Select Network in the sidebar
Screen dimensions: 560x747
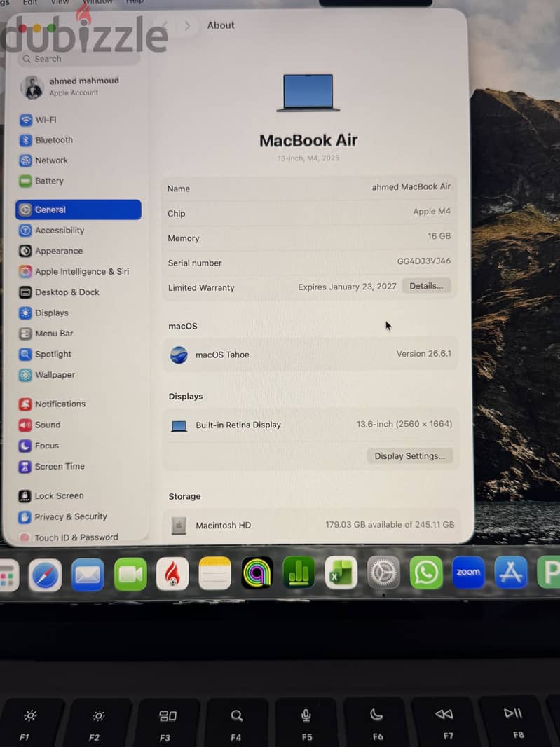pos(44,160)
